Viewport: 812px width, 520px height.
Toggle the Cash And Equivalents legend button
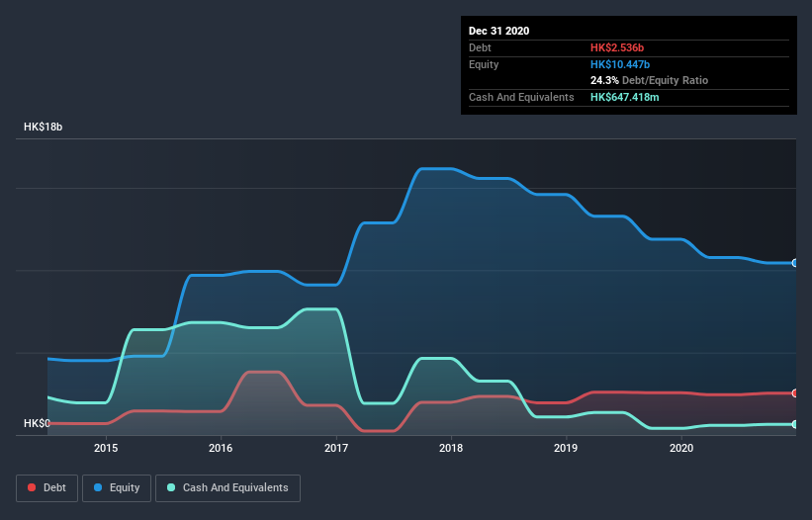[227, 488]
